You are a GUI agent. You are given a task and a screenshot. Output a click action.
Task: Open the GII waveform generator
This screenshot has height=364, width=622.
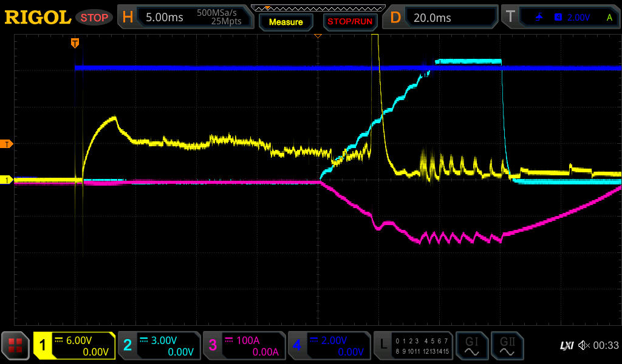click(507, 346)
